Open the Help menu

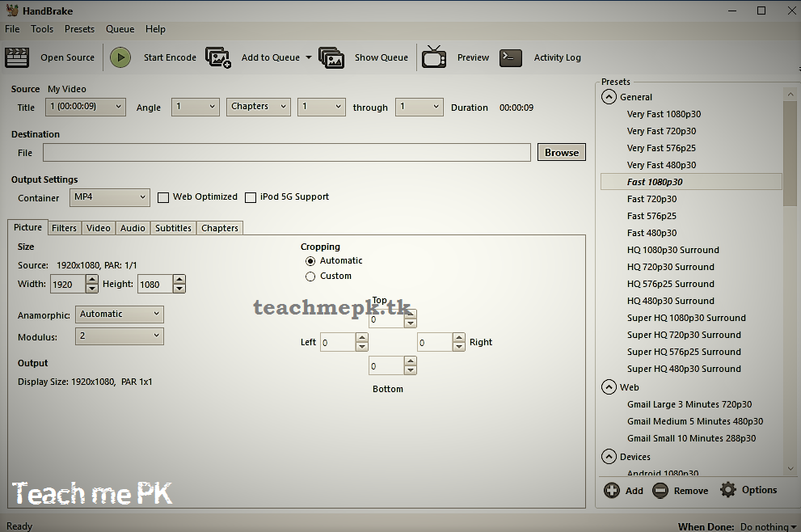(155, 29)
